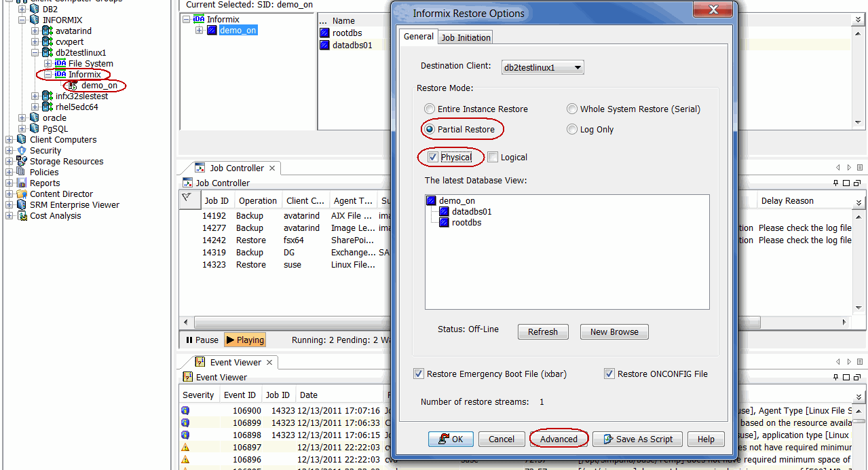868x470 pixels.
Task: Click the Event Viewer tab icon
Action: pos(200,362)
